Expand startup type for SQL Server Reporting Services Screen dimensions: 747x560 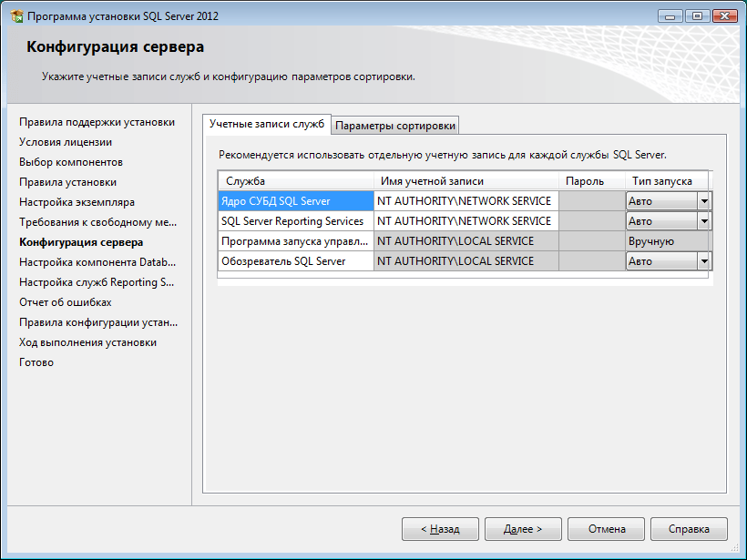(x=703, y=221)
